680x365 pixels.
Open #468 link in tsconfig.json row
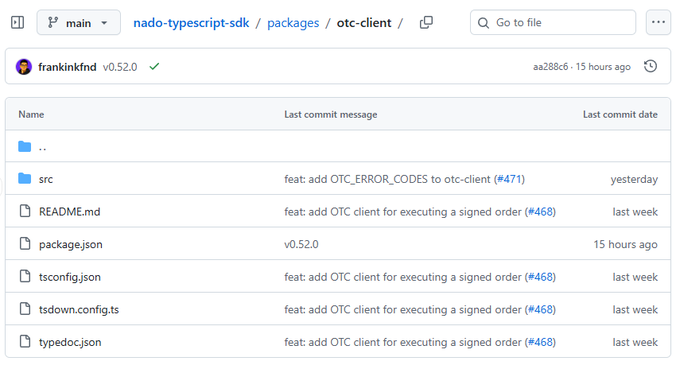(540, 277)
